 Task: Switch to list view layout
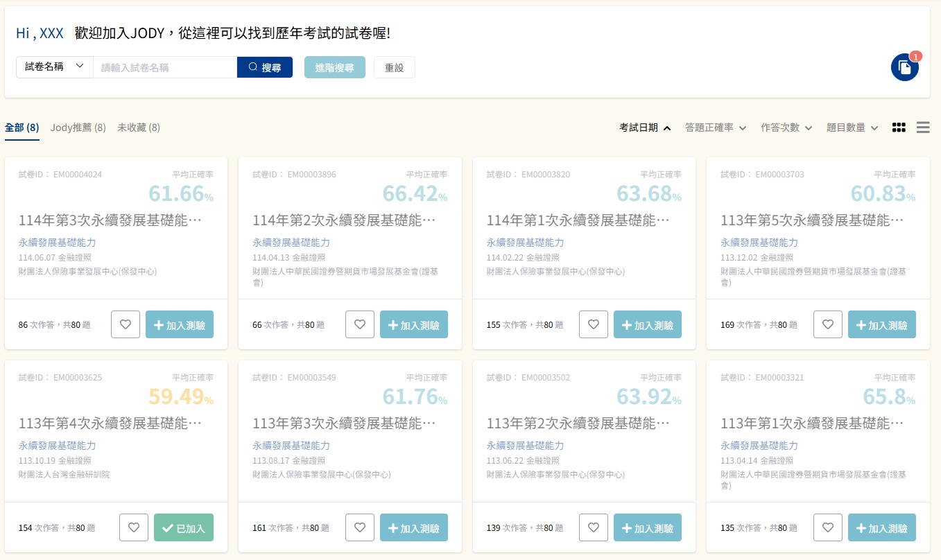[923, 128]
